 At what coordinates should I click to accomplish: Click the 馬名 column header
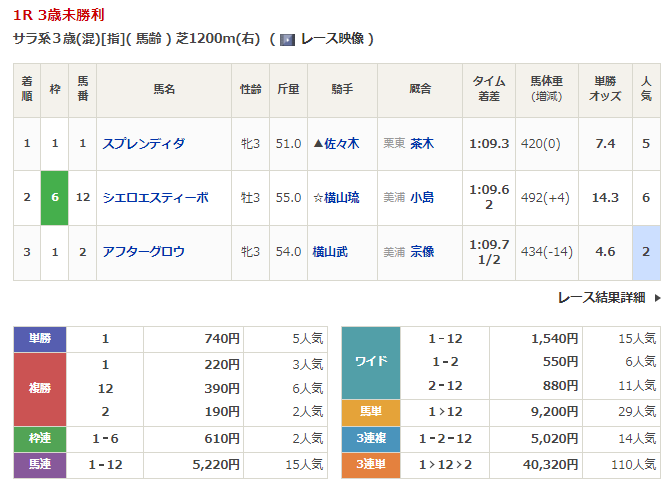[x=163, y=90]
